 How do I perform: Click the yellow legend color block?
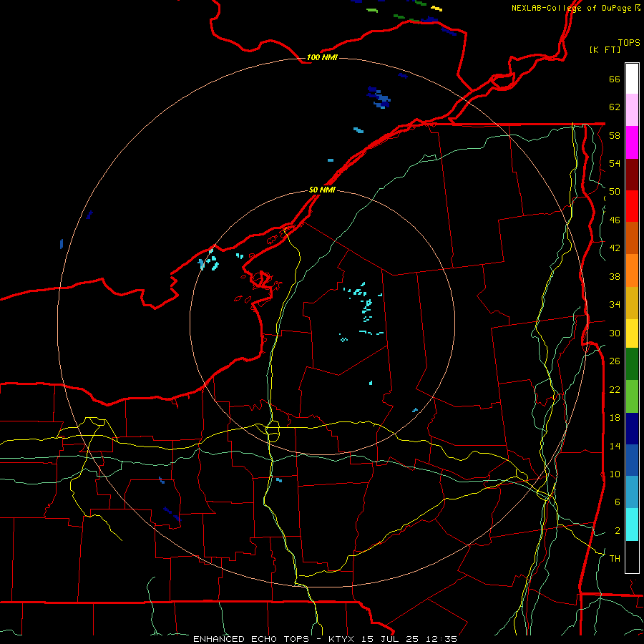632,333
